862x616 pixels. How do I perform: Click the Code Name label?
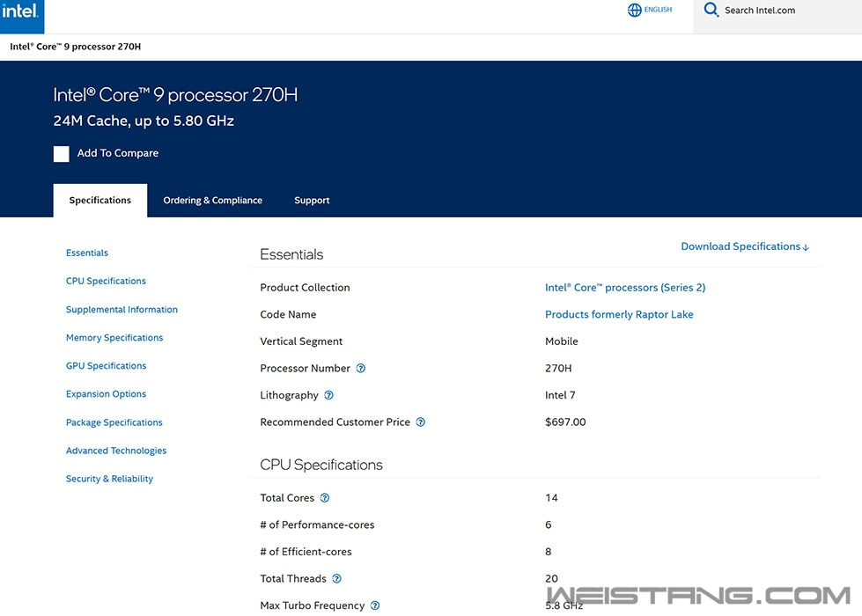(288, 314)
